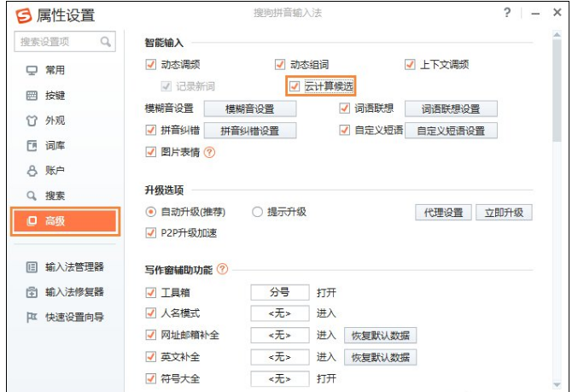Viewport: 578px width, 392px height.
Task: Click 符号大全 hotkey field
Action: pyautogui.click(x=280, y=378)
